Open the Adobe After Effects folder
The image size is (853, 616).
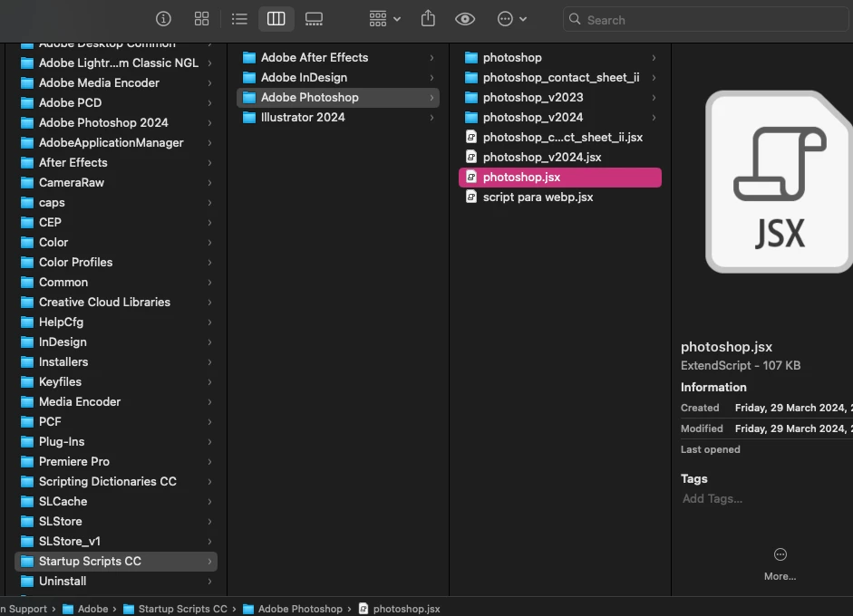coord(338,58)
